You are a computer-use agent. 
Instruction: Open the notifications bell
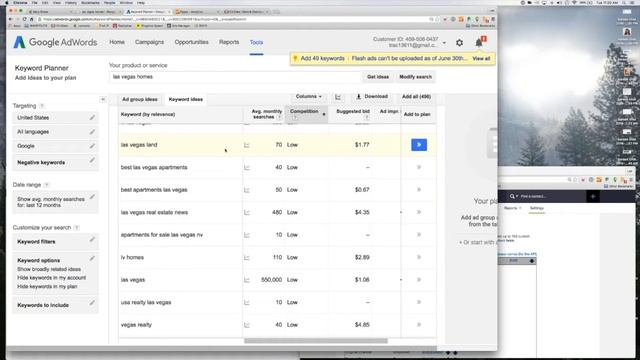479,42
